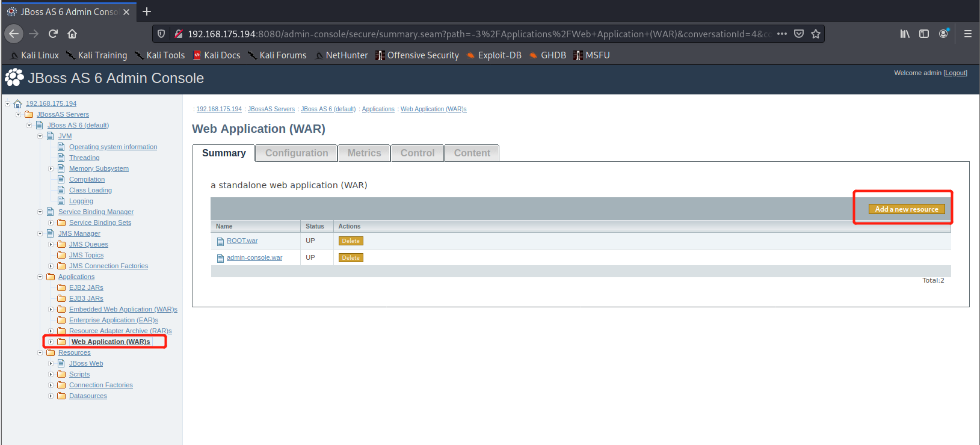Expand the JMS Connection Factories folder
The height and width of the screenshot is (445, 980).
51,266
